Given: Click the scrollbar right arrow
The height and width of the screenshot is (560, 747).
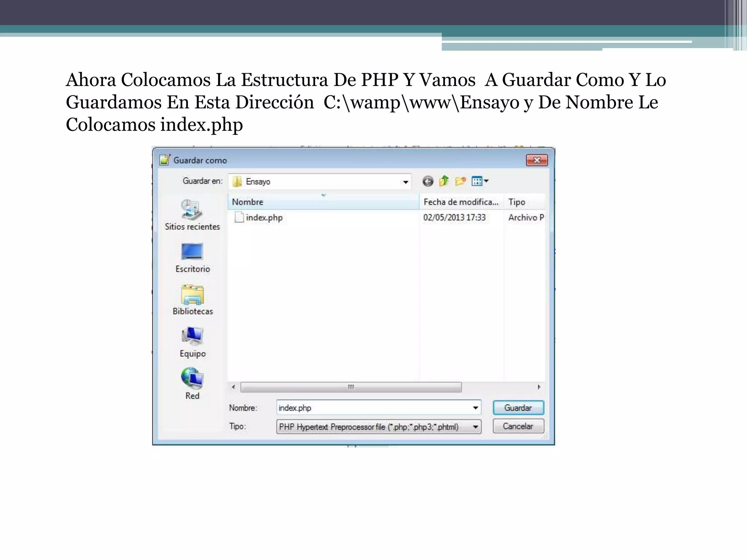Looking at the screenshot, I should point(539,387).
